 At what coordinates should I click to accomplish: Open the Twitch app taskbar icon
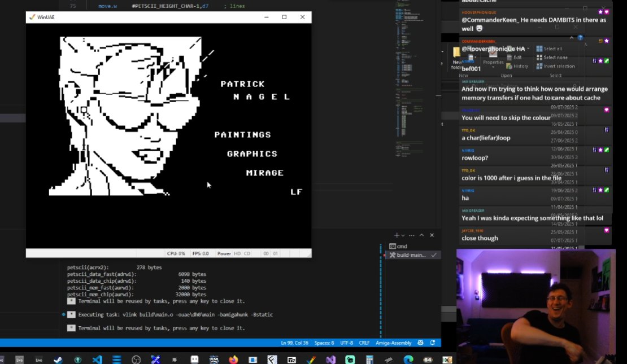[194, 359]
